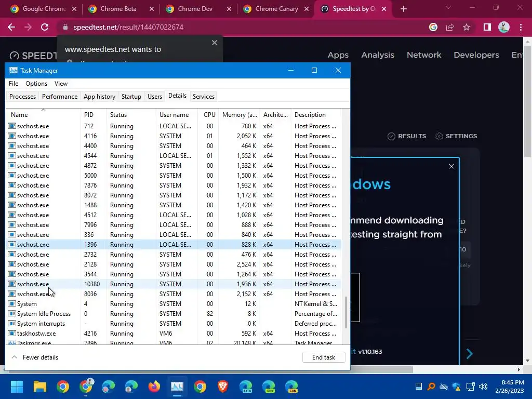Open the Chrome three-dot menu
The image size is (532, 399).
point(521,27)
